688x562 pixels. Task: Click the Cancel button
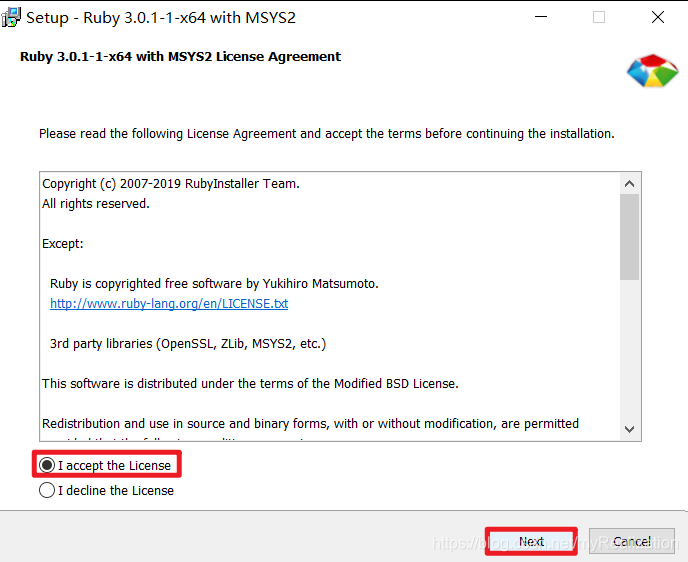631,541
